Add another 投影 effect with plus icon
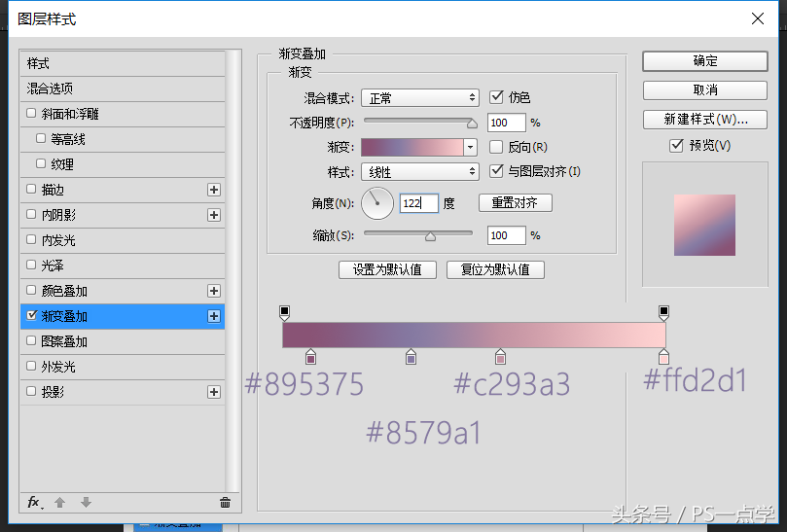The width and height of the screenshot is (787, 532). pyautogui.click(x=214, y=392)
